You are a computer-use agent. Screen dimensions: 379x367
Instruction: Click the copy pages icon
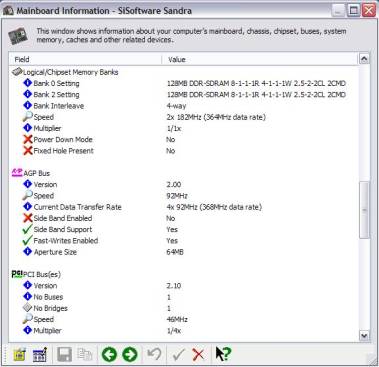click(84, 354)
